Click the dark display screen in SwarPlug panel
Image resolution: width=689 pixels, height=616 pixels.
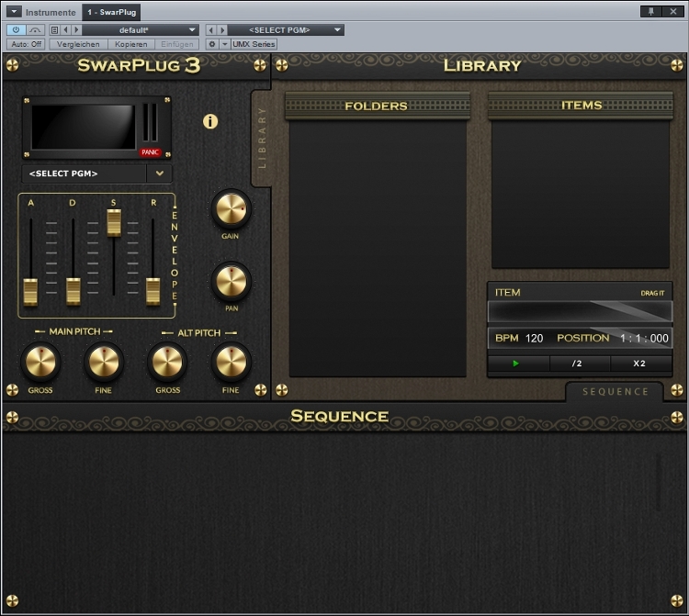coord(84,128)
